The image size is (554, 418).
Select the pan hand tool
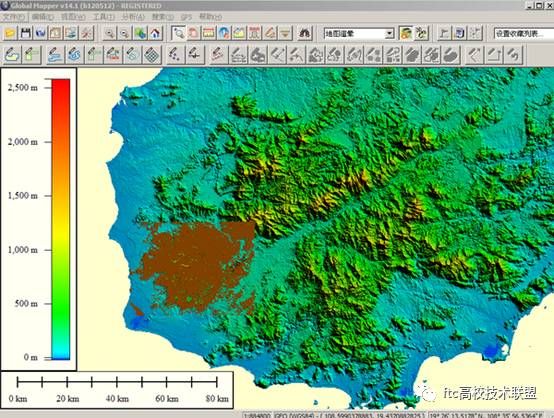(194, 33)
